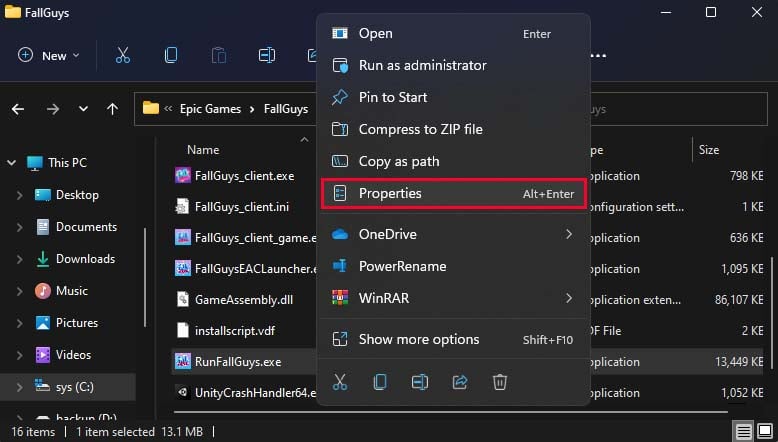Expand the Desktop tree node
This screenshot has width=778, height=442.
[x=19, y=195]
